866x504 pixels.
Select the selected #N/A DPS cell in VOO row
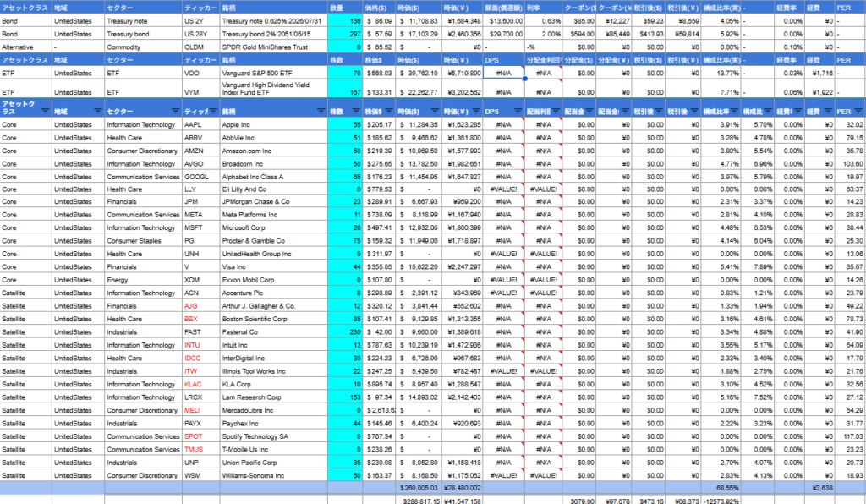click(x=504, y=73)
